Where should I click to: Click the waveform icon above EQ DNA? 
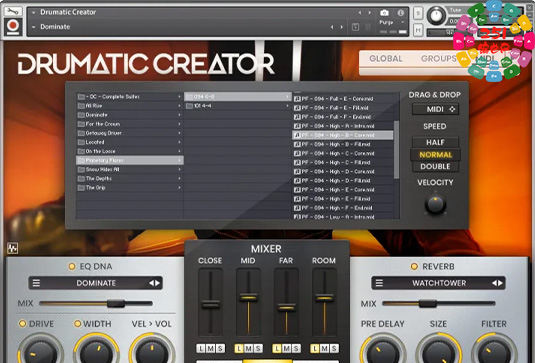[x=13, y=248]
